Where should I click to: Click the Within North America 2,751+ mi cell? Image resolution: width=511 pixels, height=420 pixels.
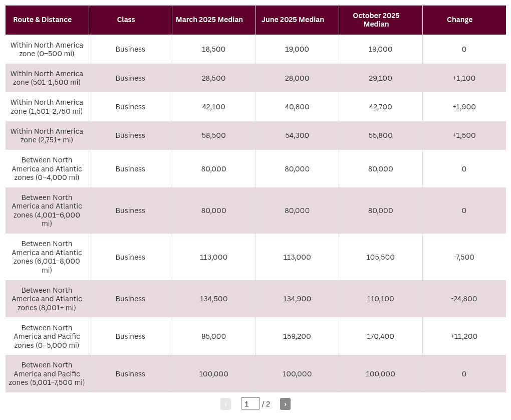47,135
